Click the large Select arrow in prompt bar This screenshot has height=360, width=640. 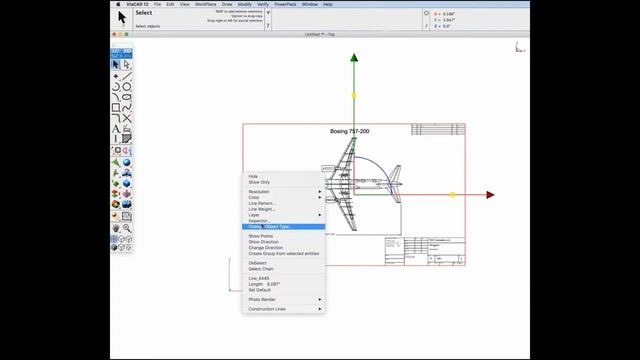tap(122, 18)
